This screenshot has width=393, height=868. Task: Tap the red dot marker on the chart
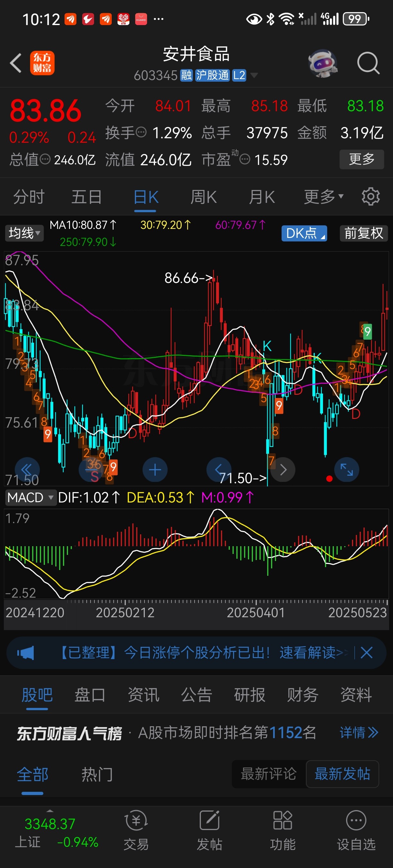point(329,478)
